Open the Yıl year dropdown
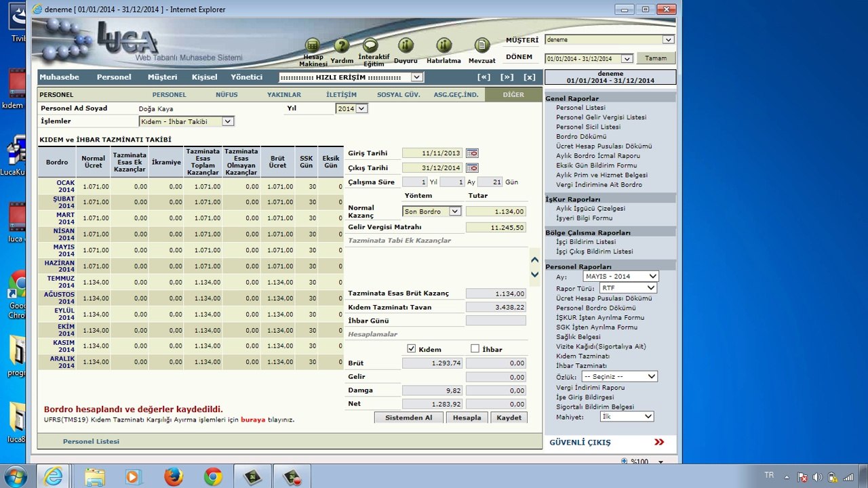Image resolution: width=868 pixels, height=488 pixels. (x=351, y=108)
